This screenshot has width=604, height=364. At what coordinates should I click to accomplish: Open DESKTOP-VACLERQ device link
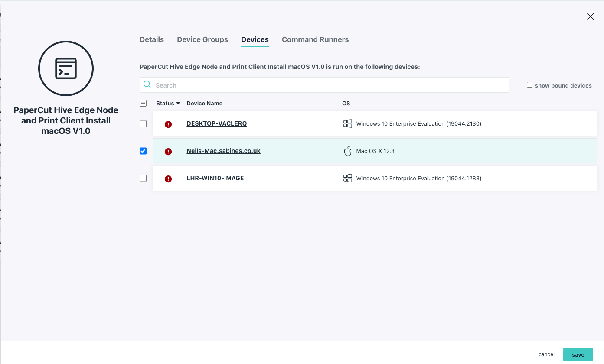pyautogui.click(x=217, y=123)
